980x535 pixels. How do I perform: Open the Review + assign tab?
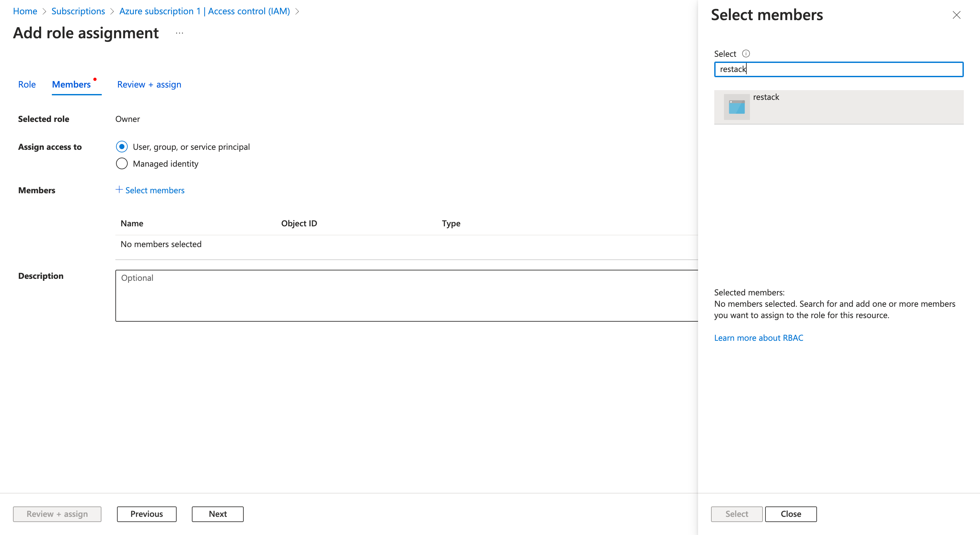click(149, 84)
